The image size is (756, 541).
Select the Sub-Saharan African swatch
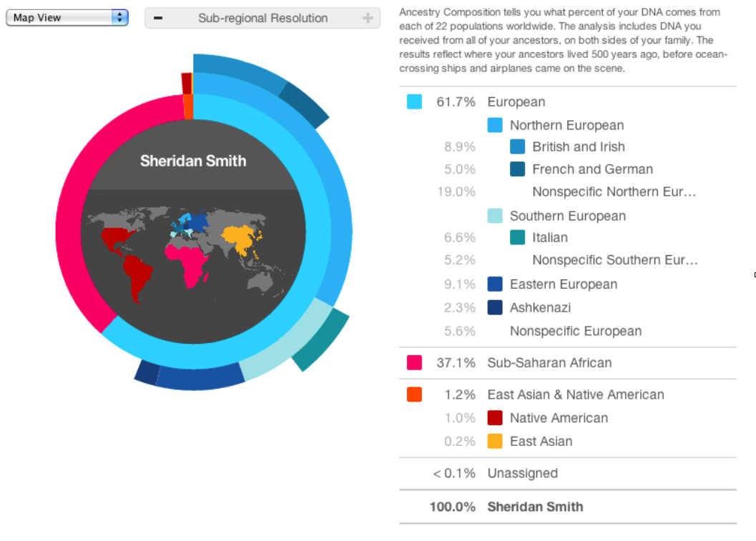click(414, 363)
